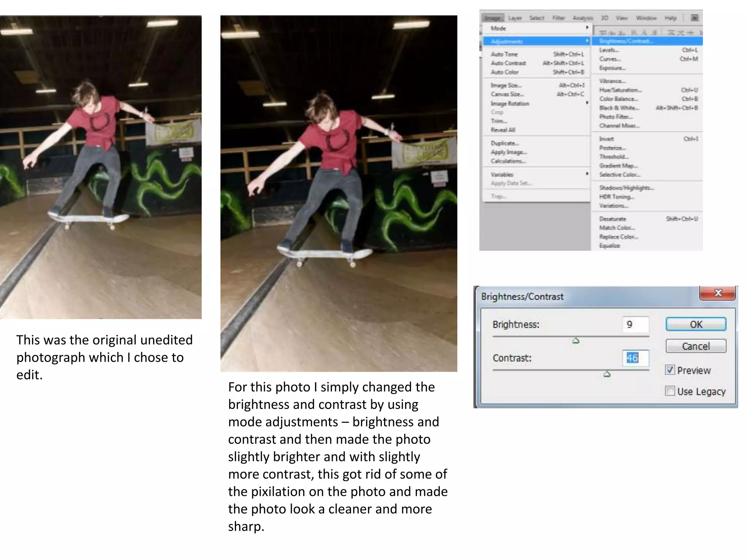Screen dimensions: 747x560
Task: Choose Auto Contrast in Image menu
Action: click(508, 63)
